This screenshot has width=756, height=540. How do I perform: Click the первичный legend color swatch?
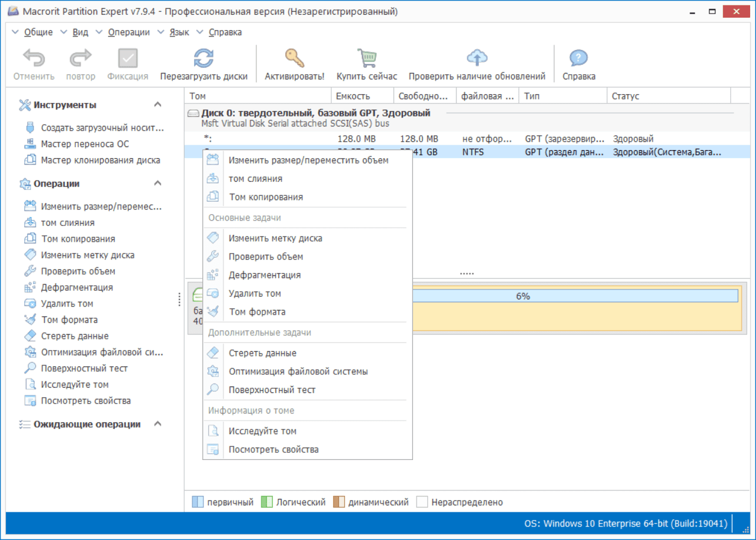(198, 502)
